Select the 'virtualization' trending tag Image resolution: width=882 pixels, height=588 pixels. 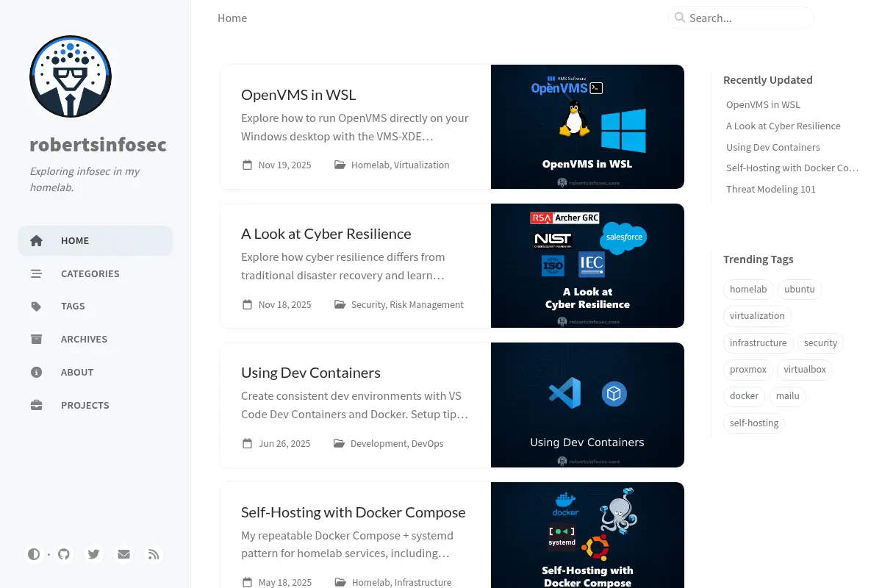pyautogui.click(x=757, y=315)
